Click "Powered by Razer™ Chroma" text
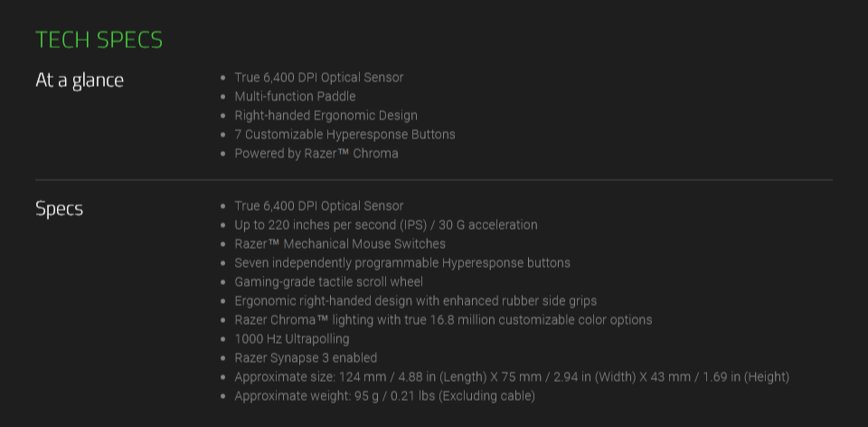The width and height of the screenshot is (868, 427). click(316, 154)
